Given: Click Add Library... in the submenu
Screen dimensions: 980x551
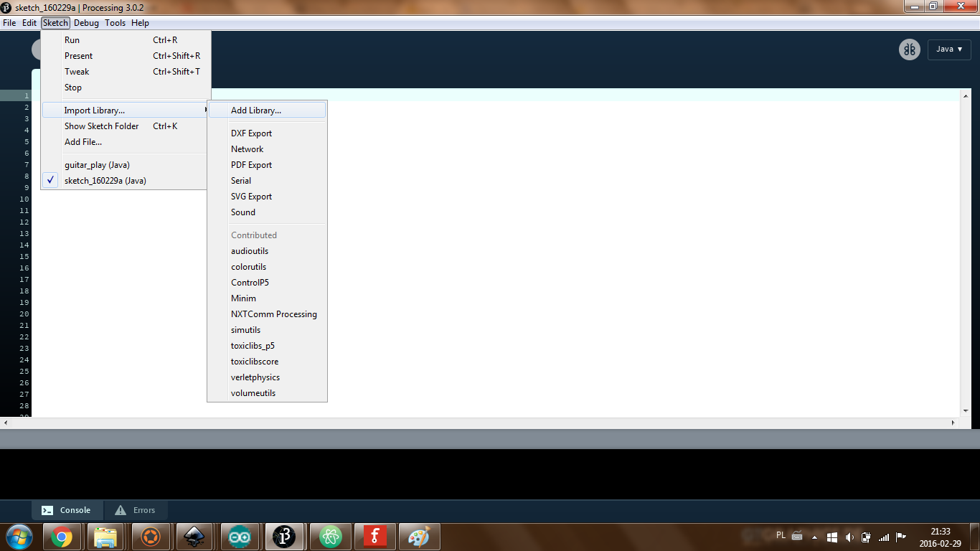Looking at the screenshot, I should [x=267, y=110].
